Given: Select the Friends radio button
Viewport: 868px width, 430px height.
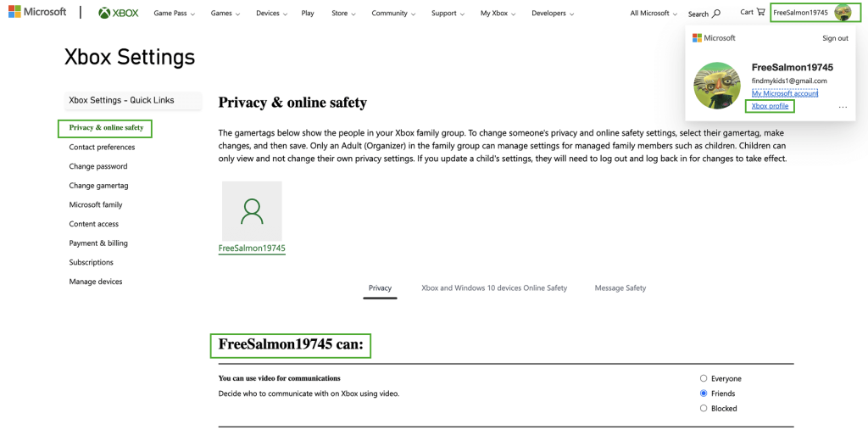Looking at the screenshot, I should [704, 394].
